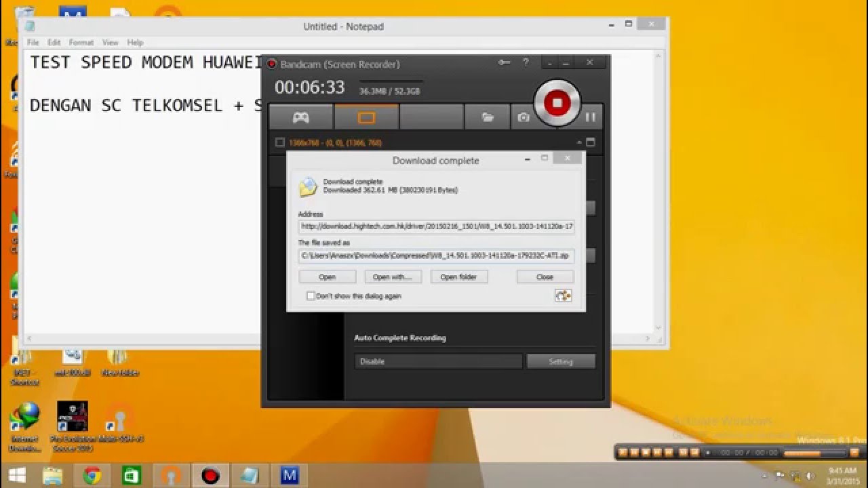Open the Help menu in Notepad
The width and height of the screenshot is (868, 488).
click(x=135, y=42)
